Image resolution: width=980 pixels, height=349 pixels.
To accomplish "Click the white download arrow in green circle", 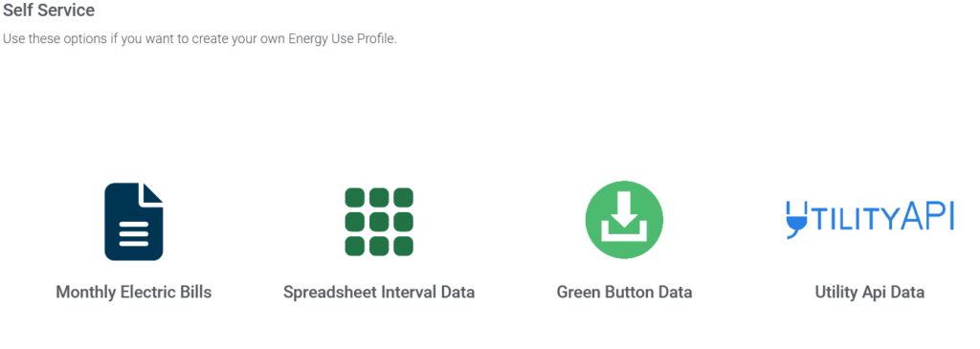I will [x=624, y=211].
